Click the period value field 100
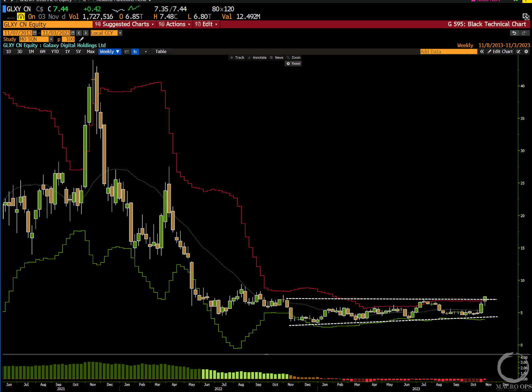The width and height of the screenshot is (532, 392). coord(68,39)
